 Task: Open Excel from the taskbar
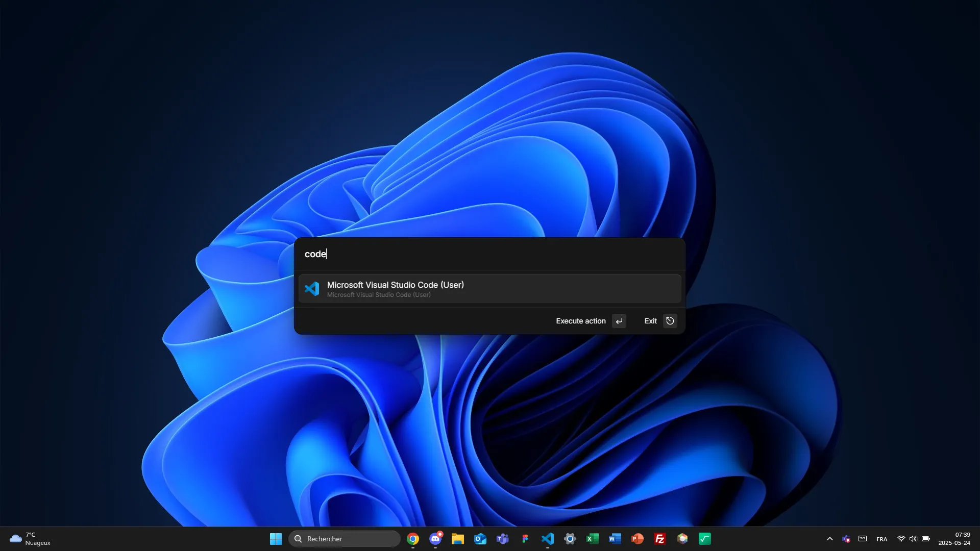pos(592,538)
